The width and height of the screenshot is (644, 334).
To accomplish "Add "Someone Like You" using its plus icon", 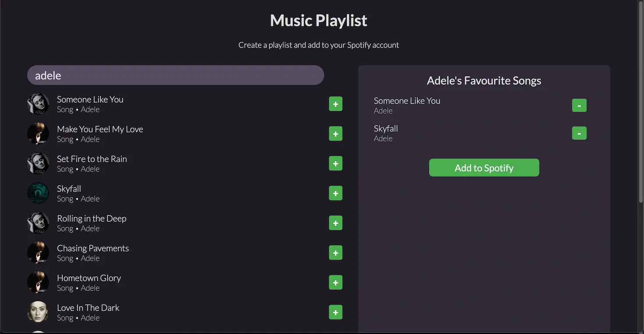I will tap(336, 104).
